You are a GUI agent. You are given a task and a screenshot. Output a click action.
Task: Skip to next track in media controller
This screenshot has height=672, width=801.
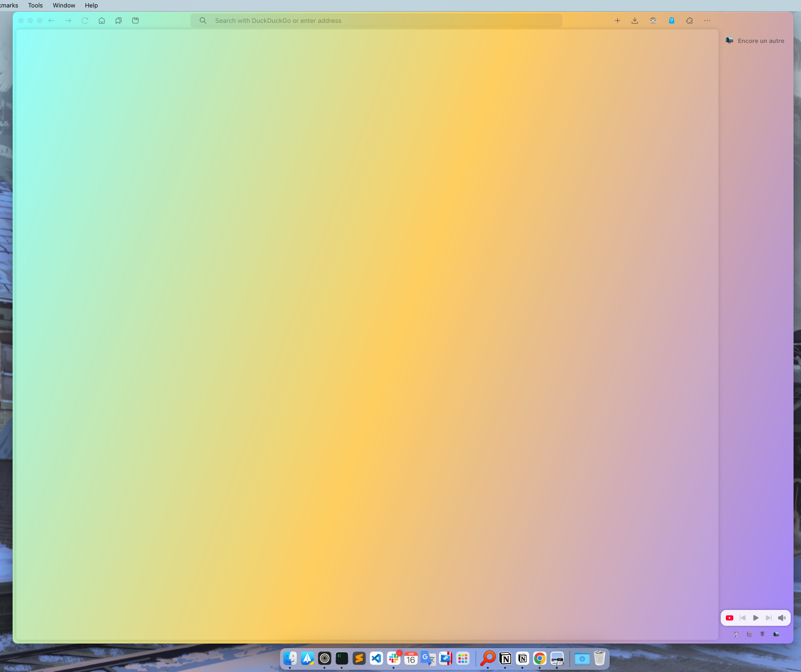(x=769, y=618)
